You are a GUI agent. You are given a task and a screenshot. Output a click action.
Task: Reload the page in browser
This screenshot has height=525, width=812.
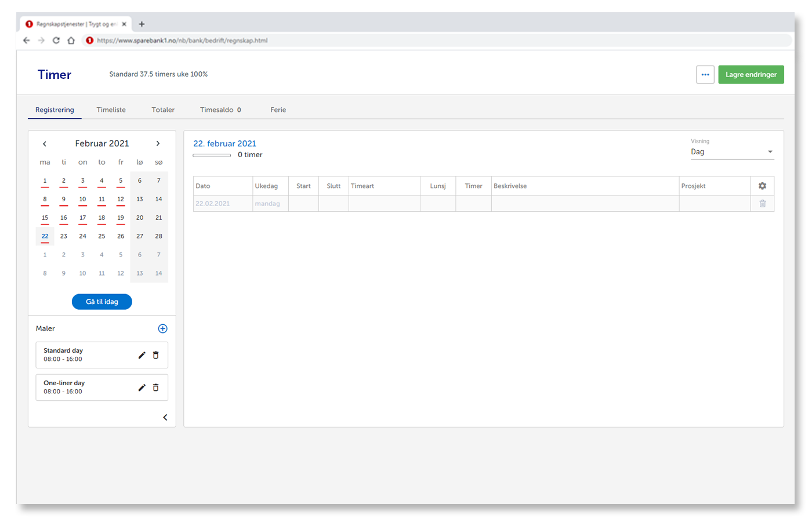[x=56, y=41]
